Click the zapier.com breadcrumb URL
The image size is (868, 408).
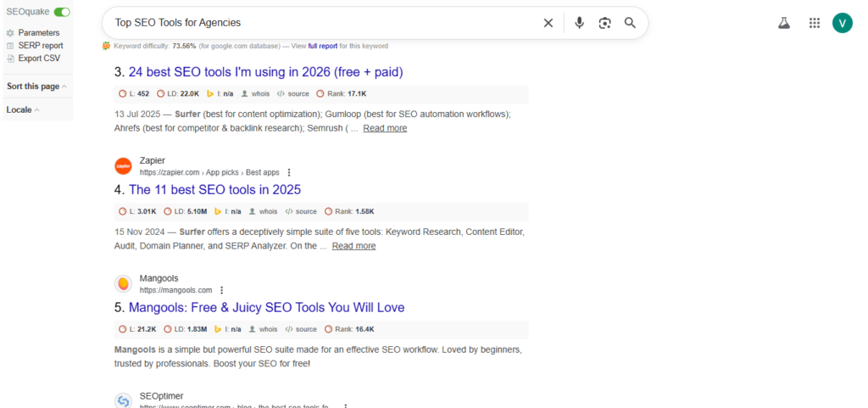209,173
